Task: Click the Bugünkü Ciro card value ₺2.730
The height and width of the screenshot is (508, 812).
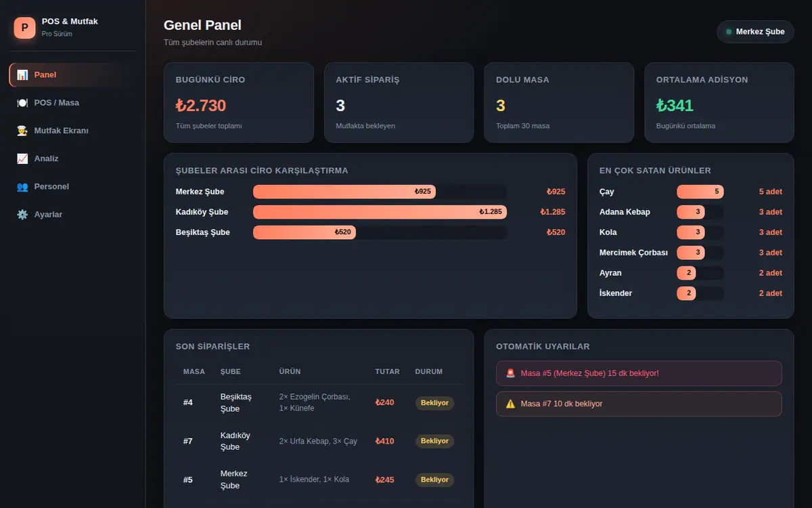Action: (201, 106)
